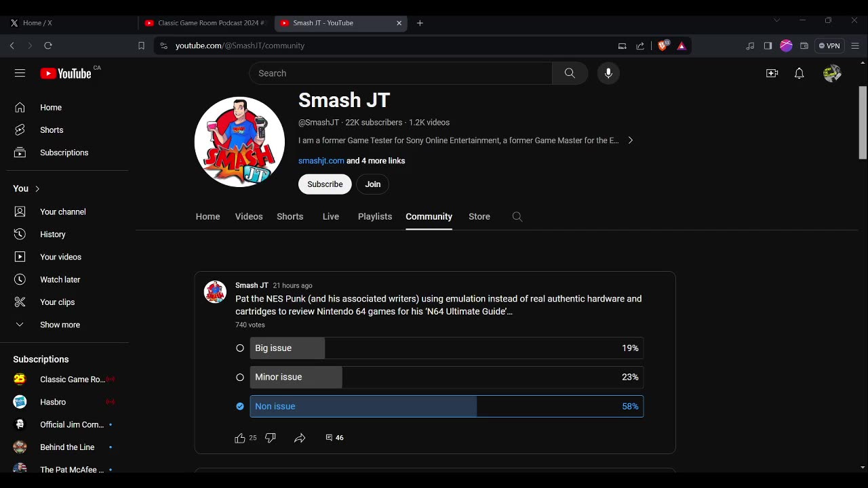This screenshot has height=488, width=868.
Task: Click the Smash JT channel avatar image
Action: pyautogui.click(x=239, y=142)
